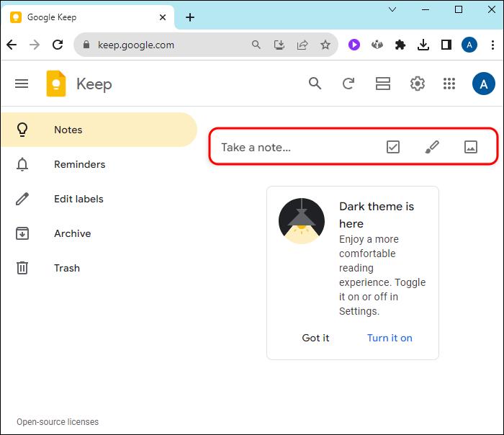Open Trash in the sidebar

[x=99, y=268]
